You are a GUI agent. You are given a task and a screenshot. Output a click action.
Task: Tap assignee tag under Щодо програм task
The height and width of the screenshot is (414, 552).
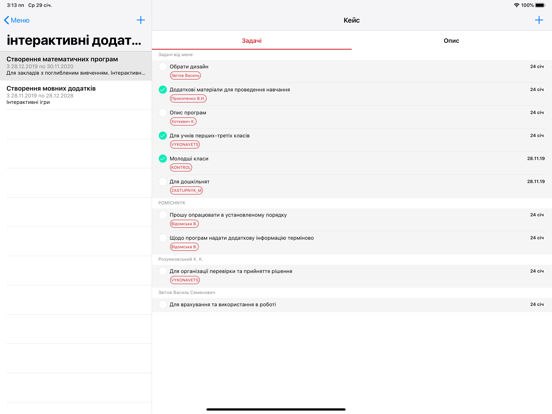point(184,247)
